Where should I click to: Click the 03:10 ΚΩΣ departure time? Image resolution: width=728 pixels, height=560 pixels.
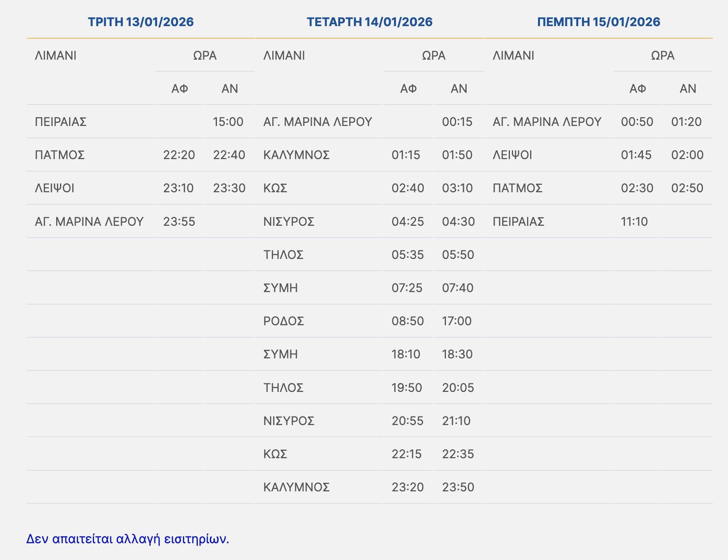(x=457, y=188)
